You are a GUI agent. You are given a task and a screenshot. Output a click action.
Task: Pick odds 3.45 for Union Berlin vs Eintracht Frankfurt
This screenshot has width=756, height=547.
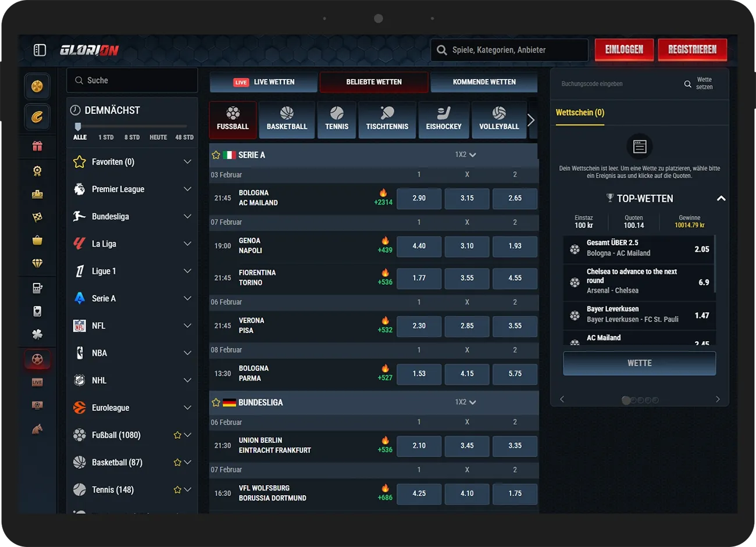coord(467,446)
